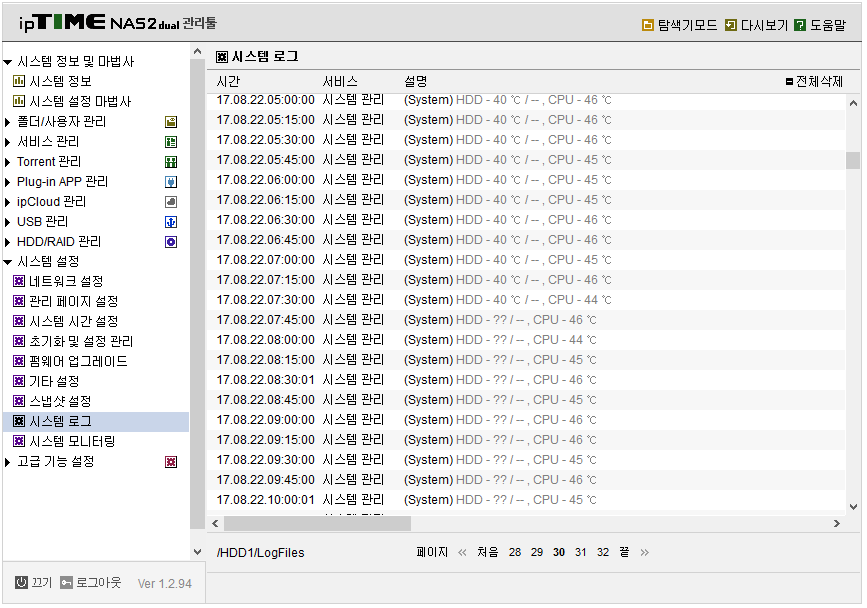Select the 17.08.22.07:45:00 log entry

pos(526,320)
